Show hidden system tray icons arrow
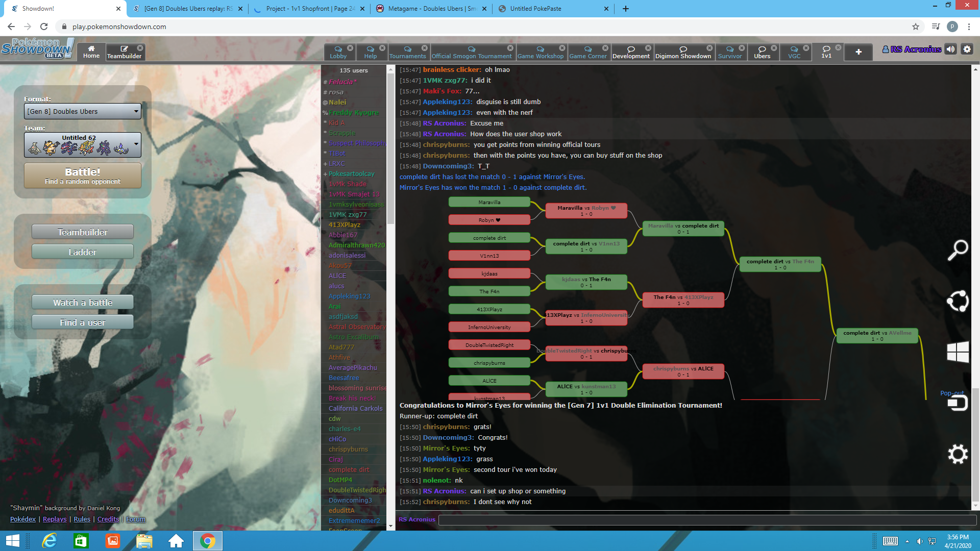 click(x=907, y=541)
